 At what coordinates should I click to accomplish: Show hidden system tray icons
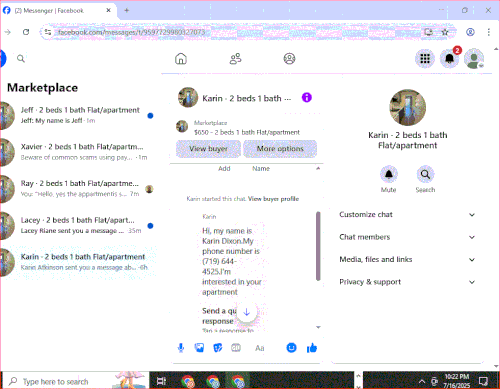click(x=422, y=381)
